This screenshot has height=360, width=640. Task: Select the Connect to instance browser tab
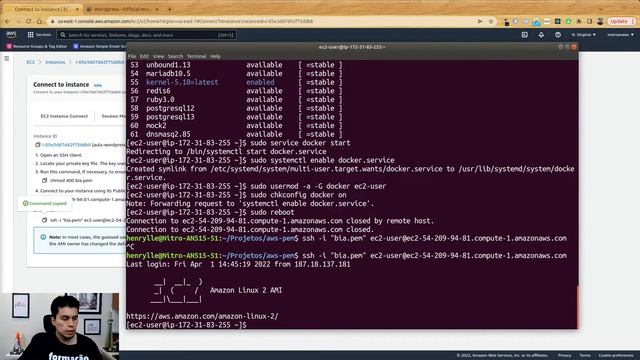pyautogui.click(x=42, y=9)
